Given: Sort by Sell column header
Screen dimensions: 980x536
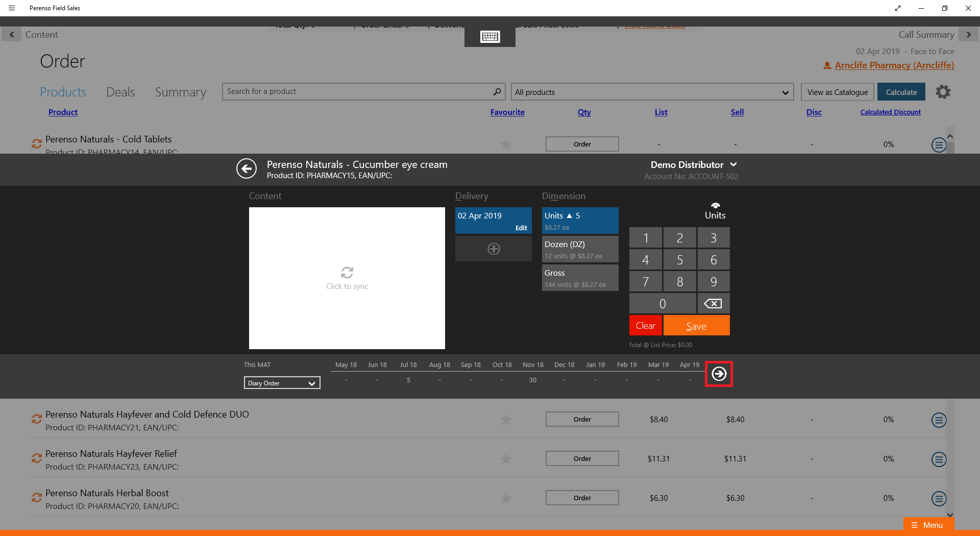Looking at the screenshot, I should click(737, 112).
